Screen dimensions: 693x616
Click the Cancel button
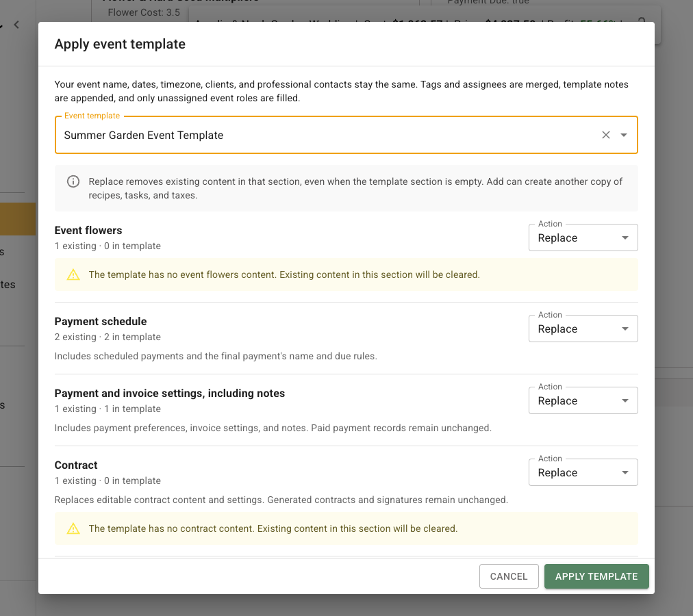pyautogui.click(x=509, y=576)
